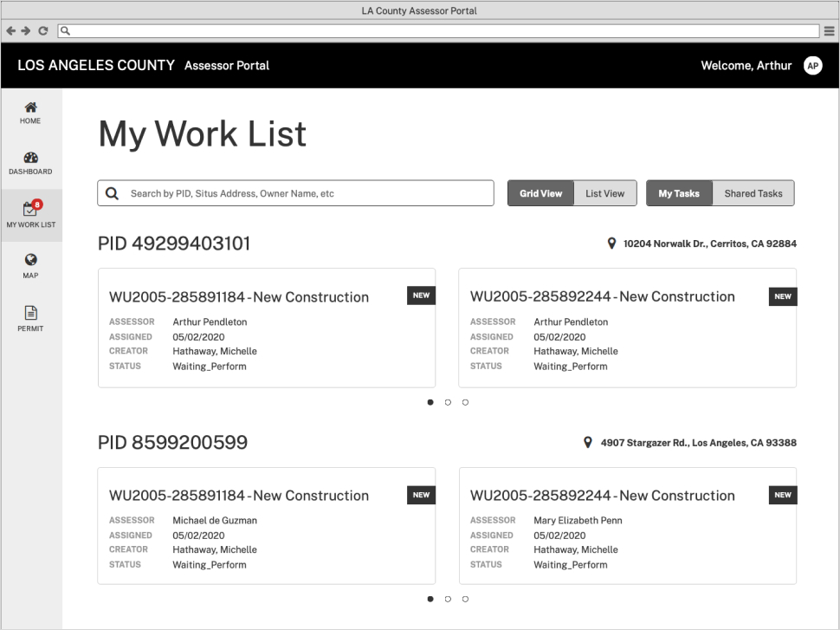This screenshot has height=630, width=840.
Task: Select My Tasks filter
Action: 679,193
